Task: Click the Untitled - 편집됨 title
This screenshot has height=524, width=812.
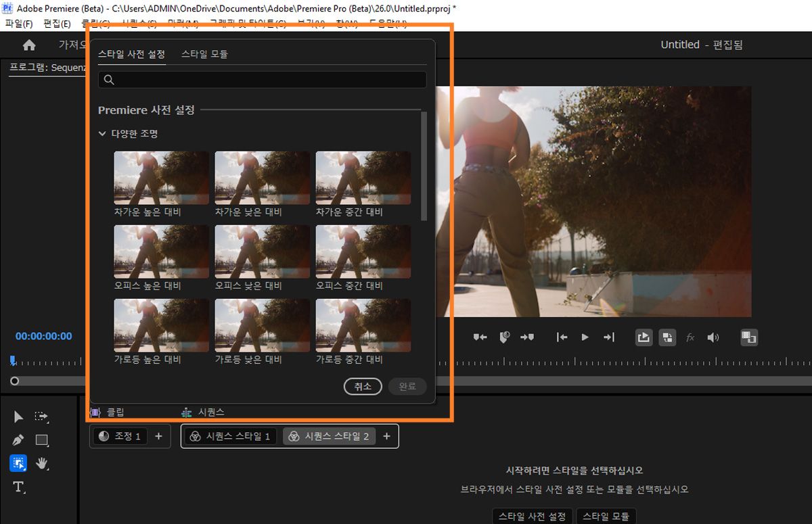Action: coord(702,45)
